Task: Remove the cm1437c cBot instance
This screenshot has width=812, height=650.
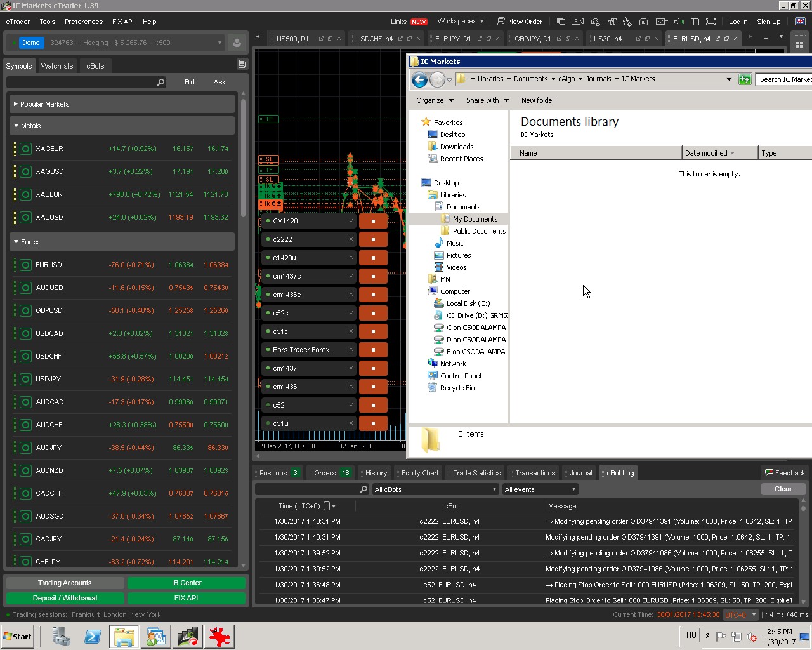Action: [x=351, y=276]
